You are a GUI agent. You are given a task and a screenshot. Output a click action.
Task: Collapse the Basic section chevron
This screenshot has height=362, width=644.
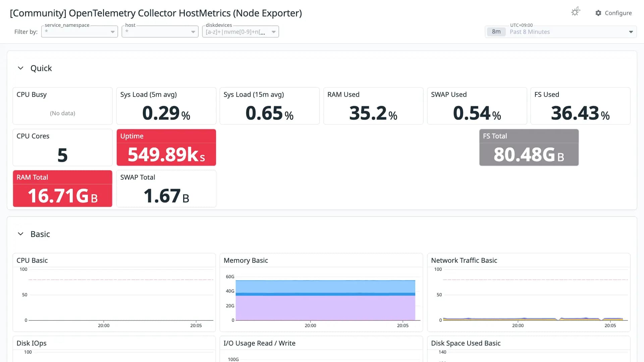point(20,234)
